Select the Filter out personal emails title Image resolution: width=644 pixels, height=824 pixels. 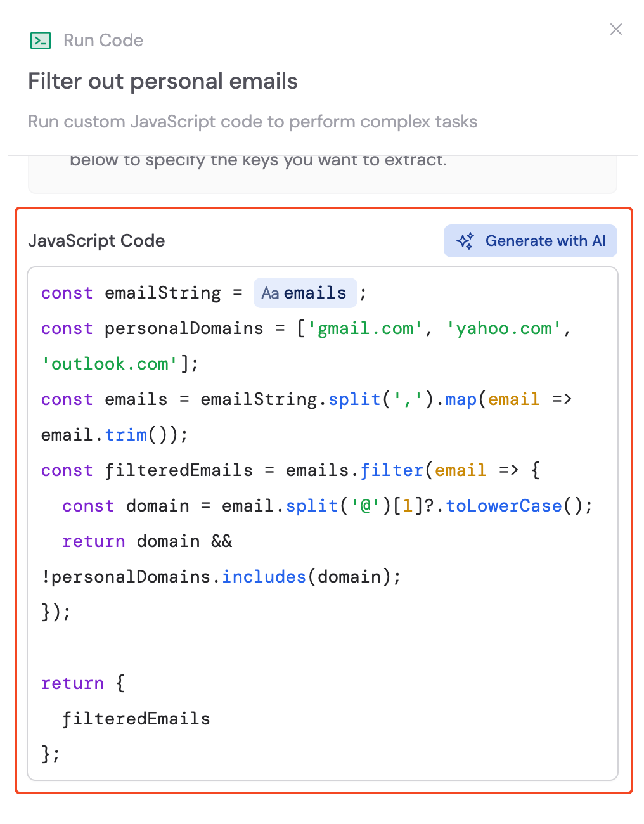pos(162,81)
